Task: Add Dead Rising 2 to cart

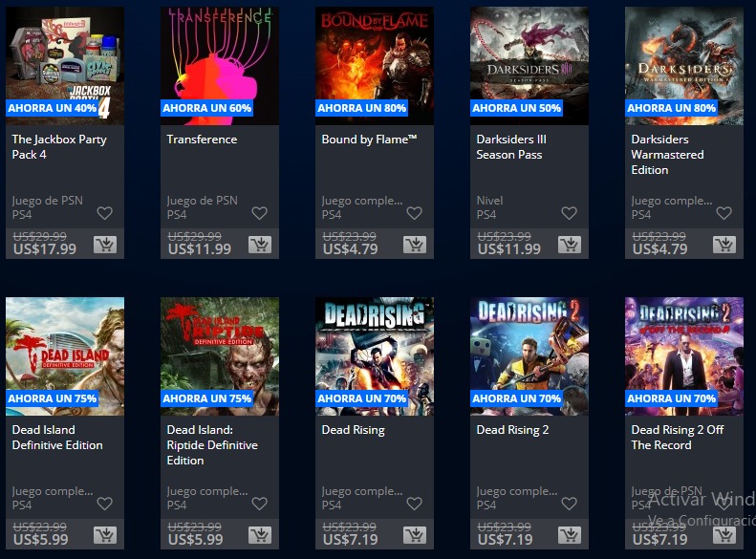Action: [x=570, y=535]
